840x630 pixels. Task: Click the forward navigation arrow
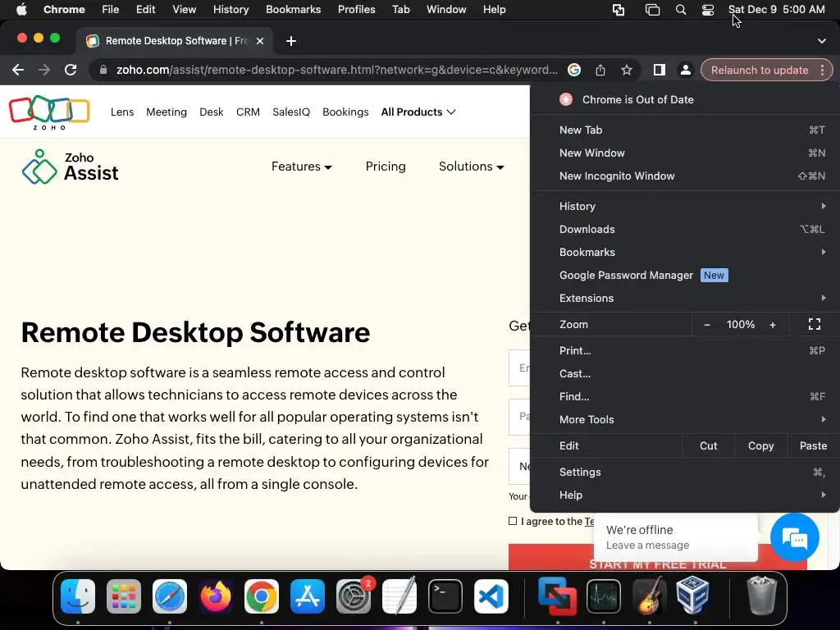(x=44, y=71)
